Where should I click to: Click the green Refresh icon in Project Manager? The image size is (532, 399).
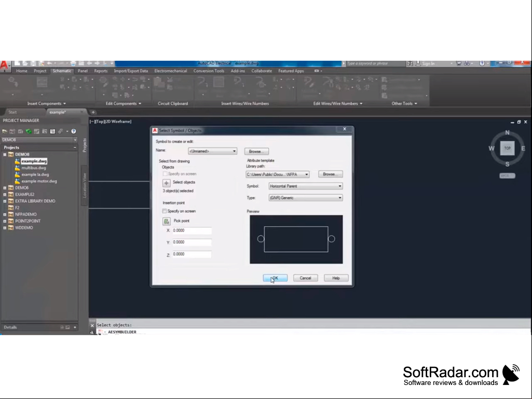tap(29, 131)
